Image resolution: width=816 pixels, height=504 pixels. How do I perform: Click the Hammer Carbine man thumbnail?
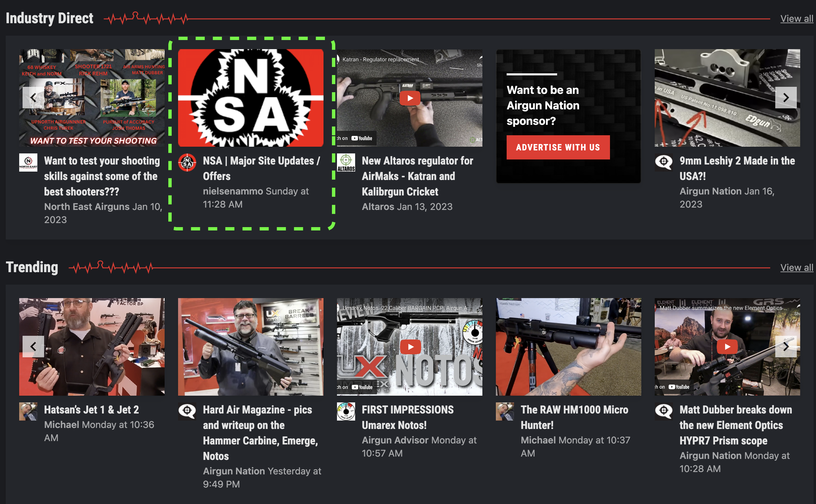click(251, 347)
